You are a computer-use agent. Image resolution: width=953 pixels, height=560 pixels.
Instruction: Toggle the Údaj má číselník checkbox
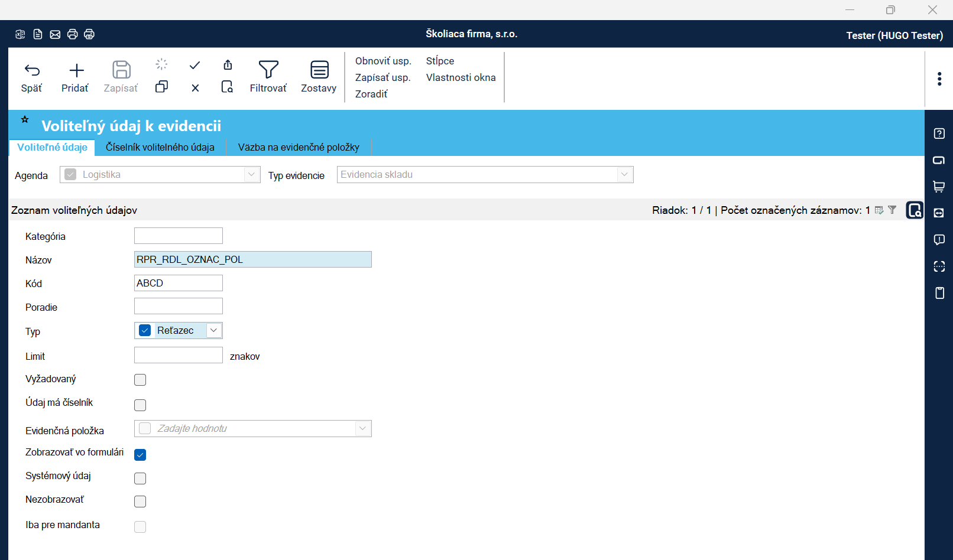pos(140,405)
